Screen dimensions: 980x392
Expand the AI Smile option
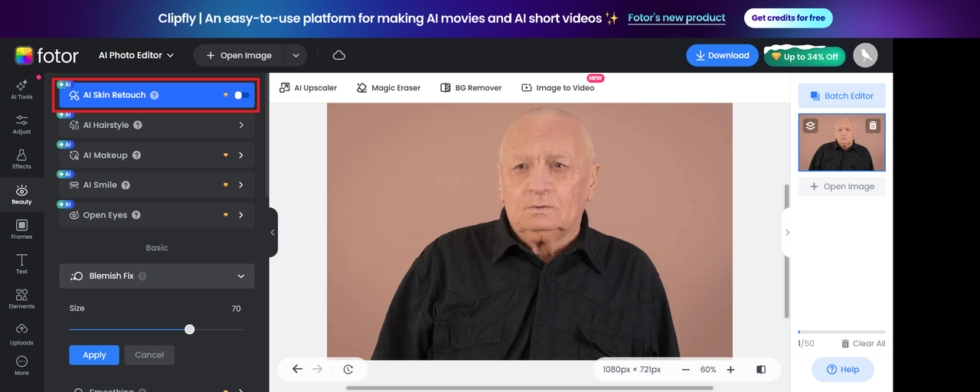[x=241, y=185]
